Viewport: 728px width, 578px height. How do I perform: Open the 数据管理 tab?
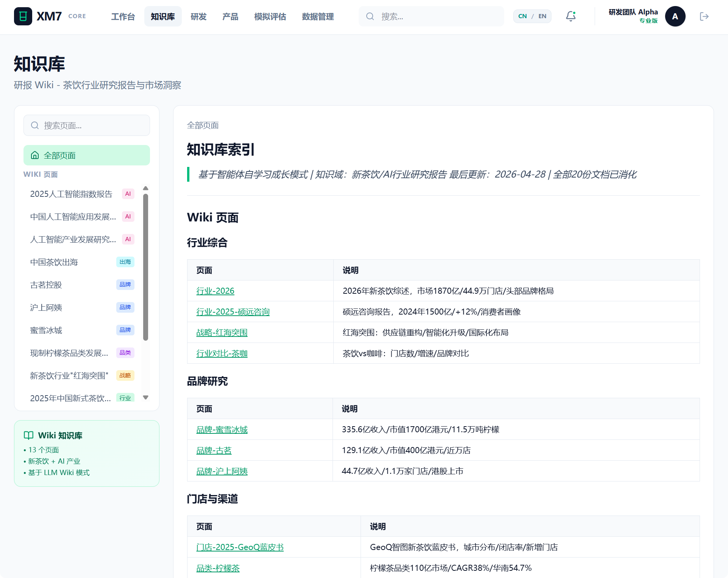[318, 16]
